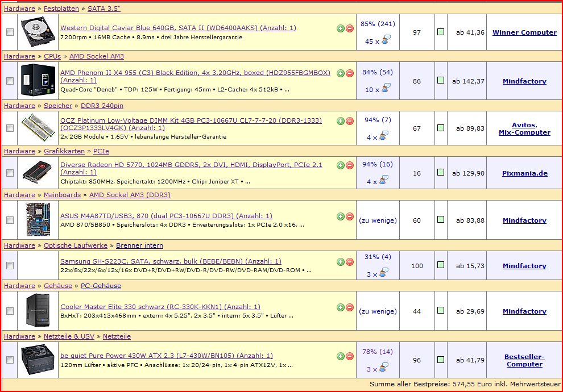Click the ASUS mainboard product thumbnail
The image size is (563, 392).
point(38,219)
